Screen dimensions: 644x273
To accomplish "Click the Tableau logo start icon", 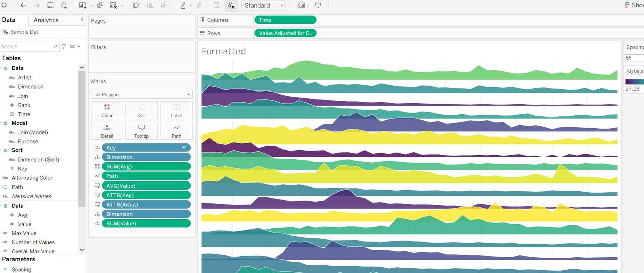I will point(5,5).
